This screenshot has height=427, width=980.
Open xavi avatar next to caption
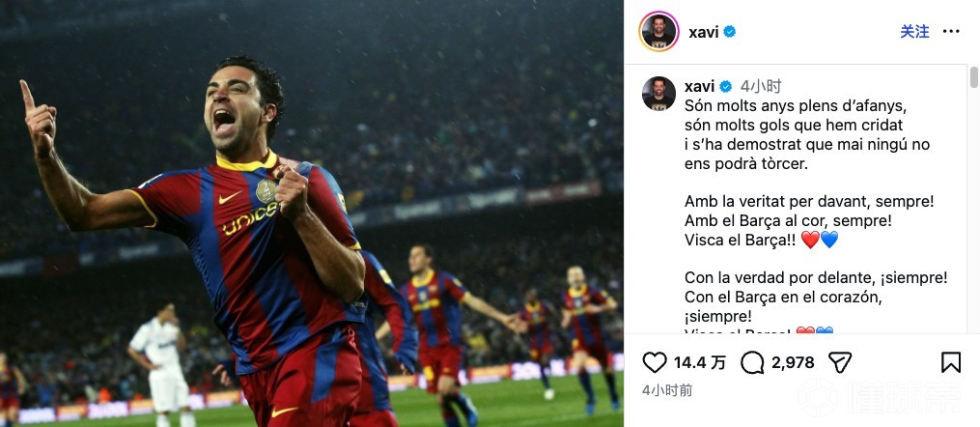click(658, 93)
